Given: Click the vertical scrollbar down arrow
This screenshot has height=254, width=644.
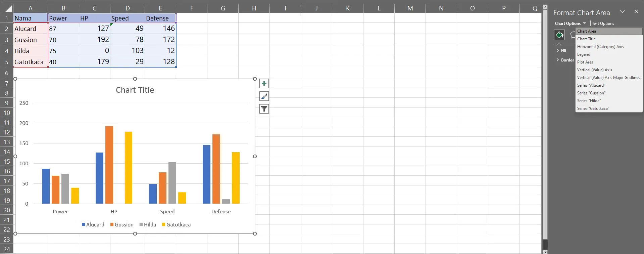Looking at the screenshot, I should point(545,252).
